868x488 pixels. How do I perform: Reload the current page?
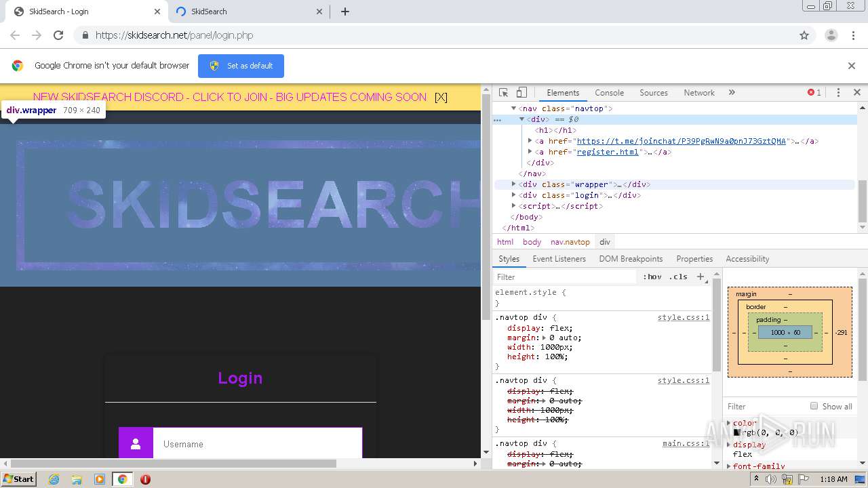(x=58, y=35)
